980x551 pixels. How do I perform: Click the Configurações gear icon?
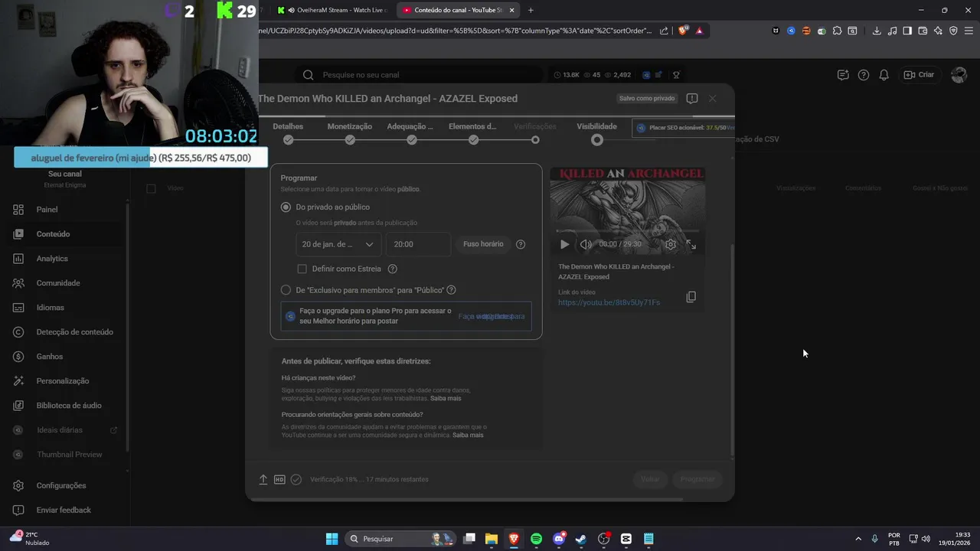[x=18, y=486]
